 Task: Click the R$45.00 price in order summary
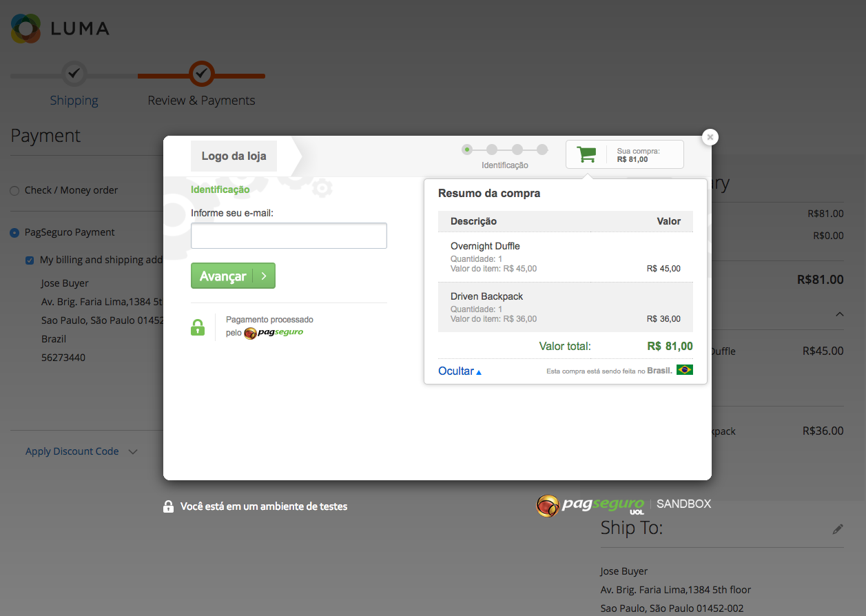(823, 351)
